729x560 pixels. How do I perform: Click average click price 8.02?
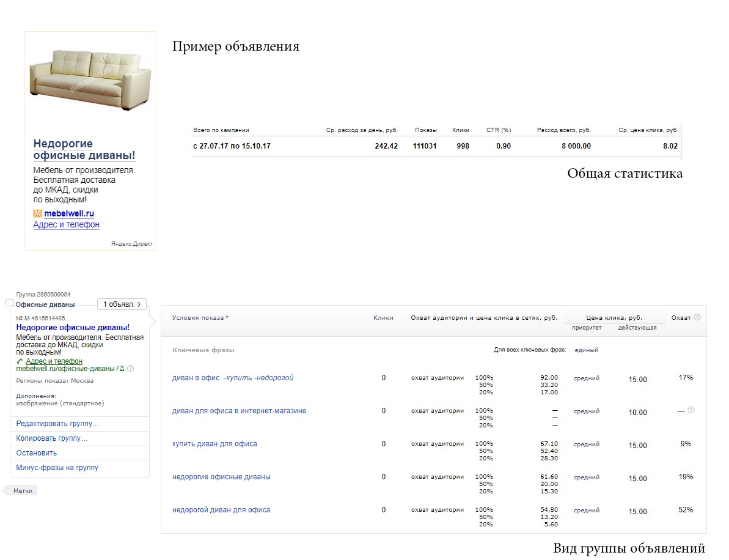coord(670,146)
